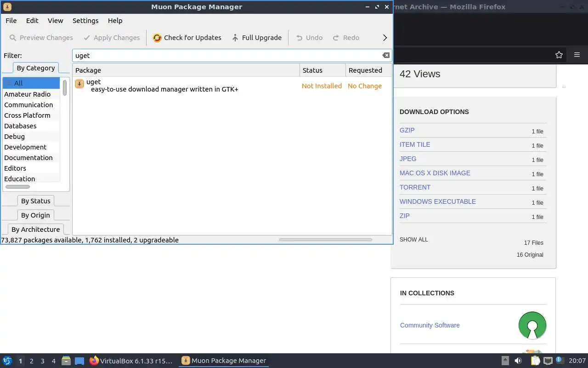The image size is (588, 368).
Task: Switch to virtual desktop 3
Action: (42, 361)
